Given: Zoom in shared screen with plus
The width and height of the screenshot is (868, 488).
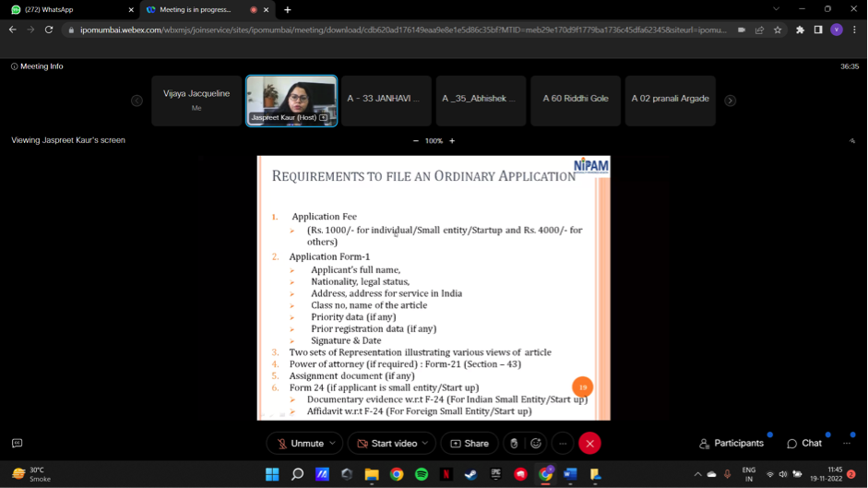Looking at the screenshot, I should click(452, 141).
